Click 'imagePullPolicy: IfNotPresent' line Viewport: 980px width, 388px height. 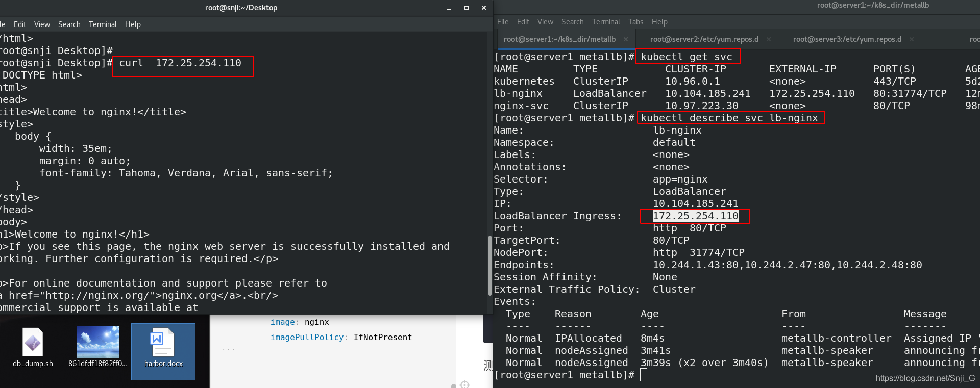(x=341, y=338)
